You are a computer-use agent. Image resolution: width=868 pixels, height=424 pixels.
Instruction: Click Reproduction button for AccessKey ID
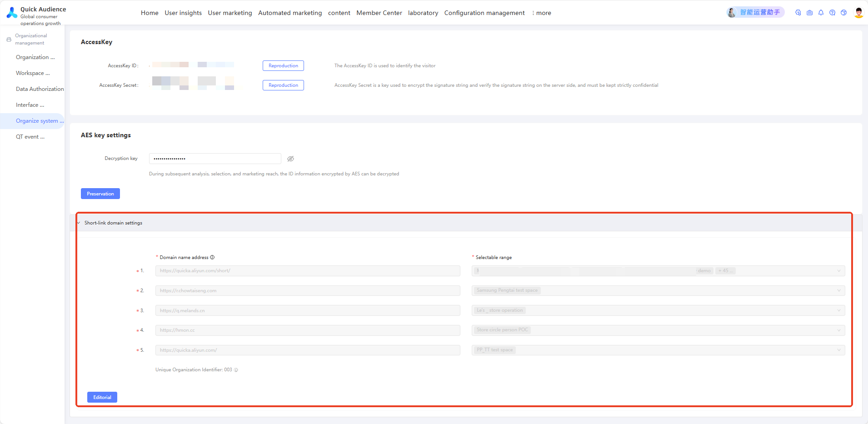click(x=283, y=66)
